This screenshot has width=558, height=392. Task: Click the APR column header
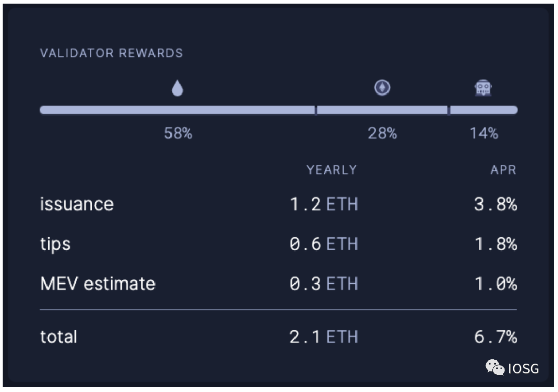pyautogui.click(x=503, y=170)
